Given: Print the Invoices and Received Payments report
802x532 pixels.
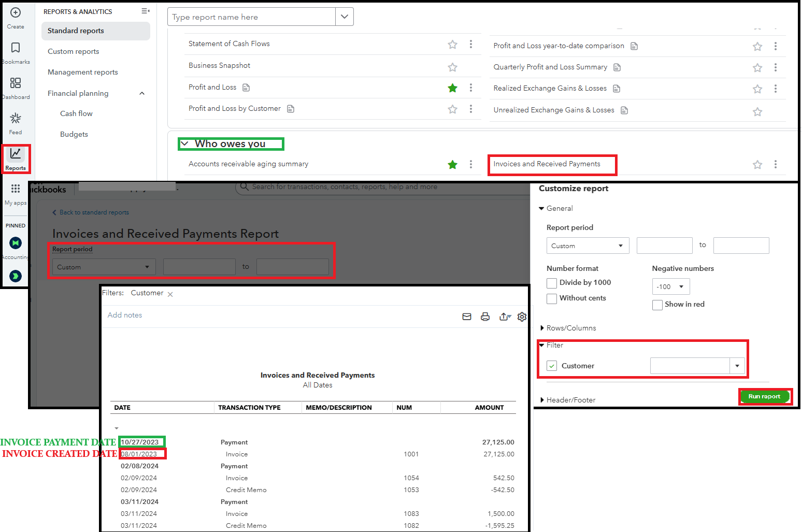Looking at the screenshot, I should tap(485, 317).
